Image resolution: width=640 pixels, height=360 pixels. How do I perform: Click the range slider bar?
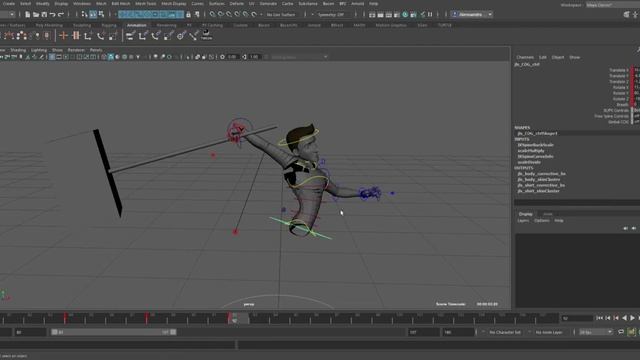tap(114, 332)
